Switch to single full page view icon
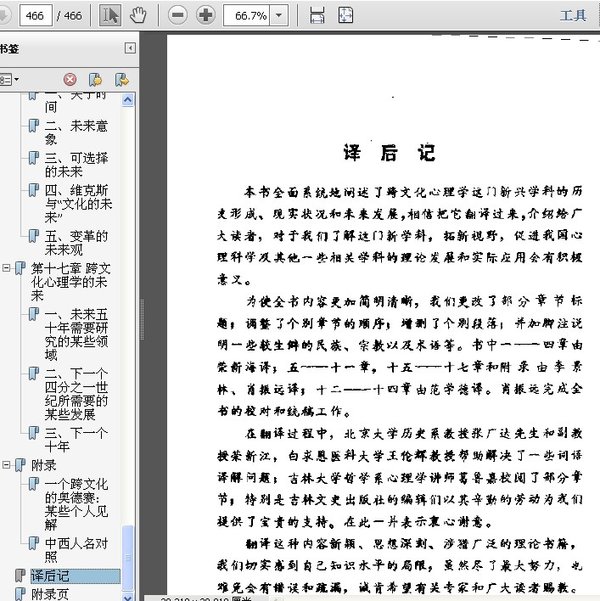Viewport: 600px width, 601px height. pos(345,15)
